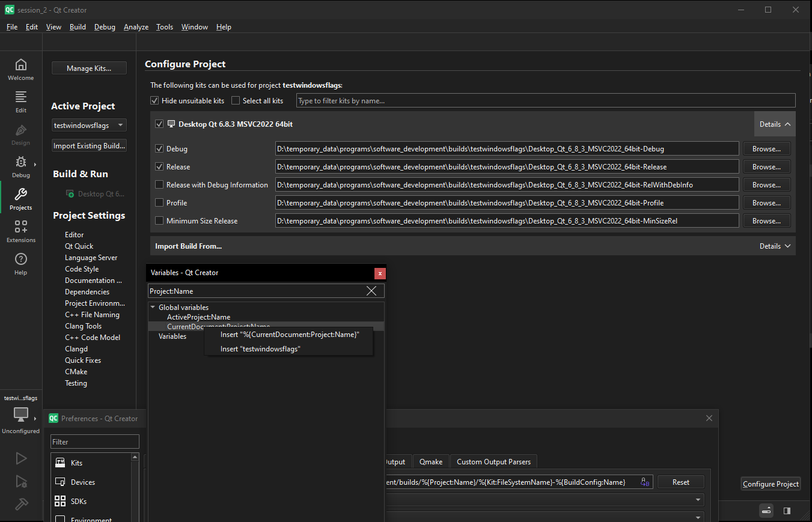
Task: Toggle the output pane progress icon
Action: click(x=766, y=511)
